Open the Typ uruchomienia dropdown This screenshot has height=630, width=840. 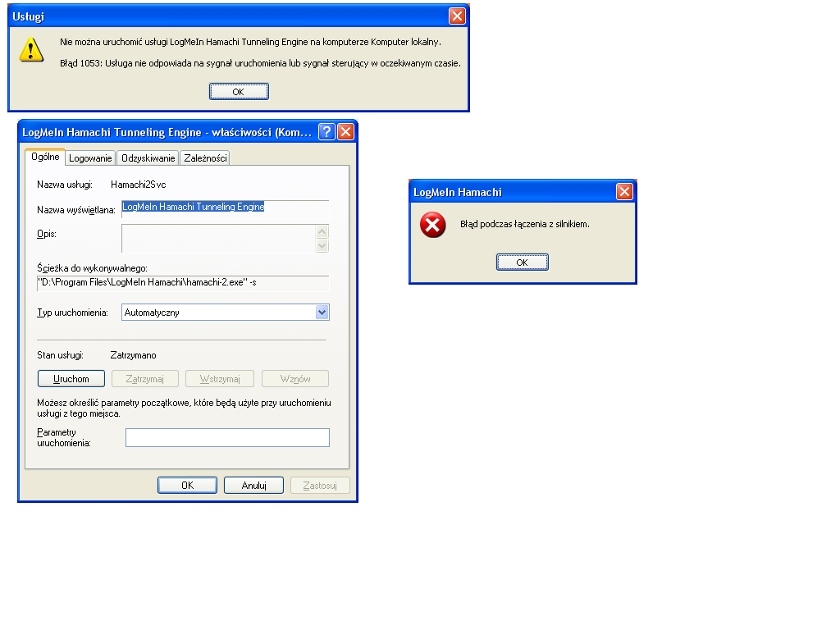tap(226, 313)
